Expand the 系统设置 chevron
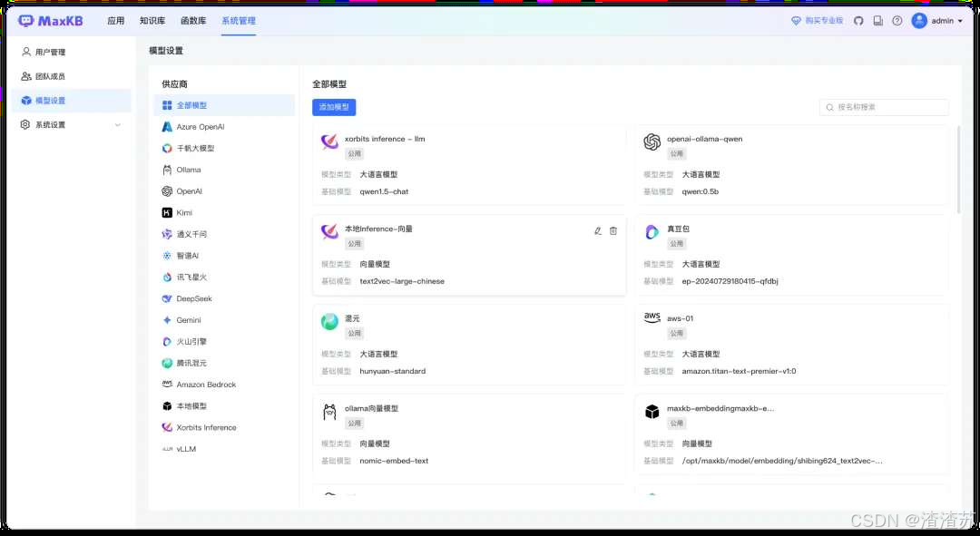The width and height of the screenshot is (980, 536). point(117,125)
